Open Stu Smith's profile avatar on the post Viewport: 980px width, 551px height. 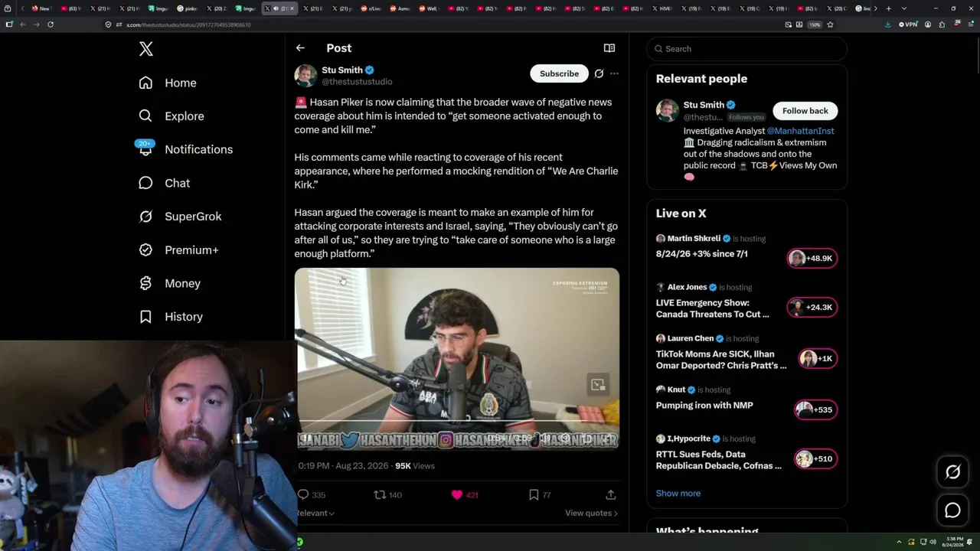(x=305, y=75)
